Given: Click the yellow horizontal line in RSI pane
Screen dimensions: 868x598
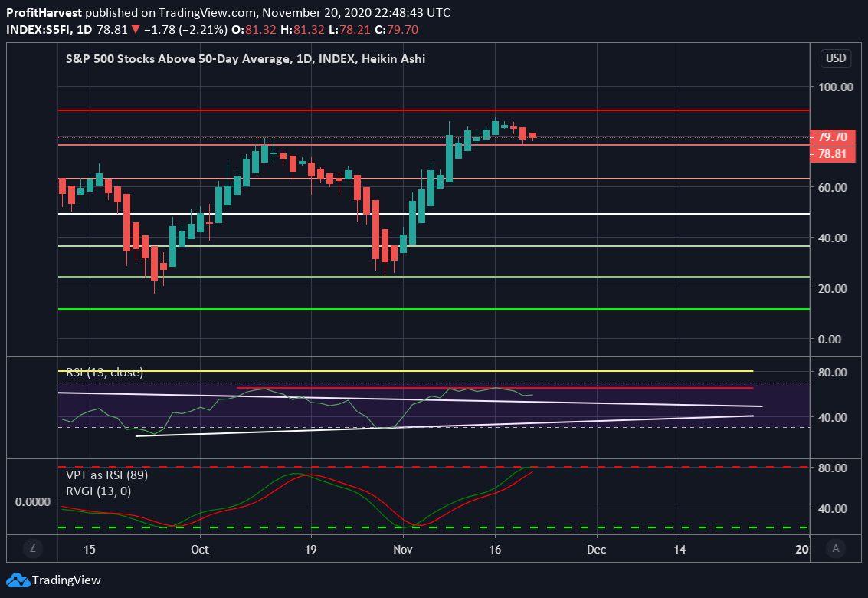Looking at the screenshot, I should tap(406, 371).
